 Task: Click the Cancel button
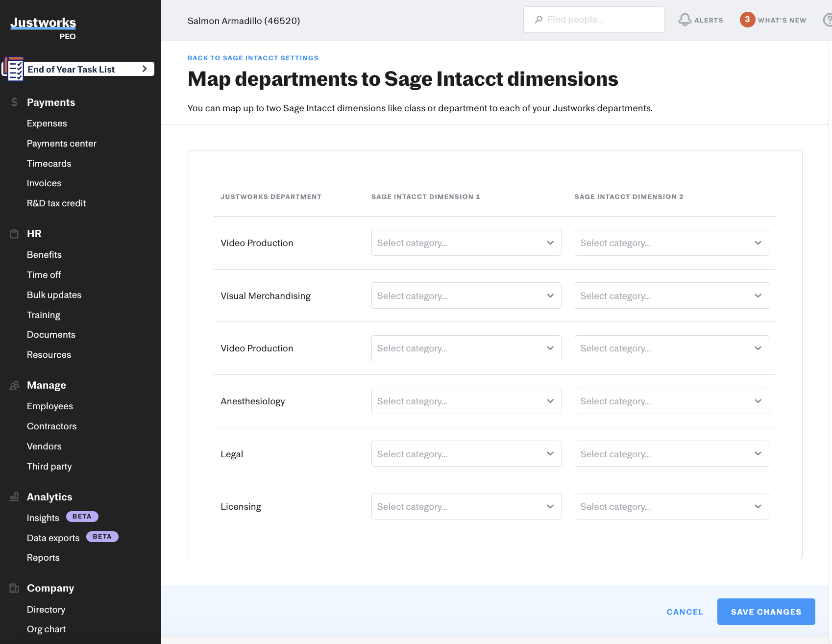[685, 612]
